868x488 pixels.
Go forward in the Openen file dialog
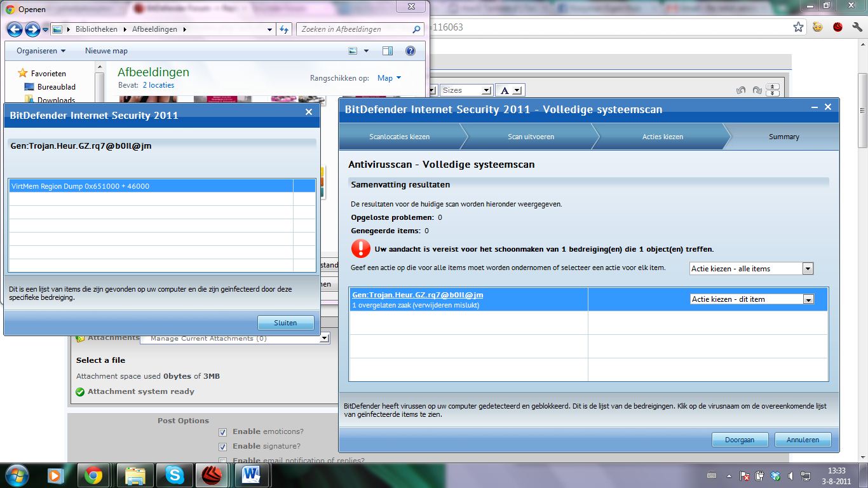(x=32, y=29)
